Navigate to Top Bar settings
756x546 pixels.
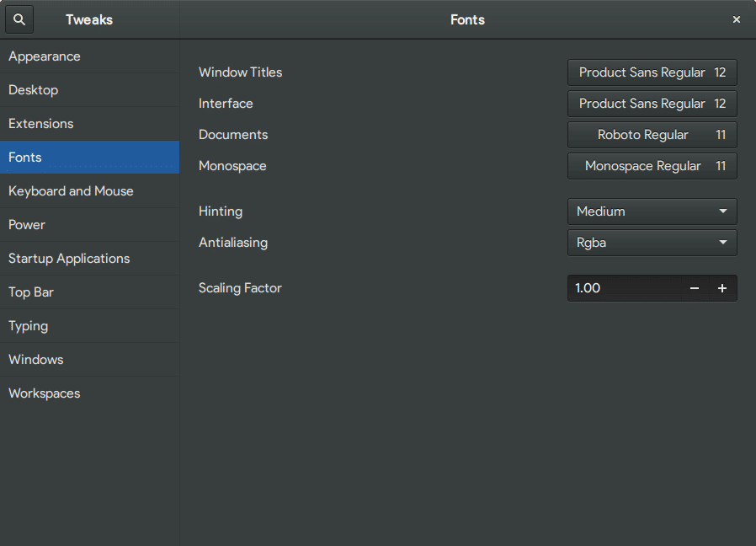click(31, 292)
